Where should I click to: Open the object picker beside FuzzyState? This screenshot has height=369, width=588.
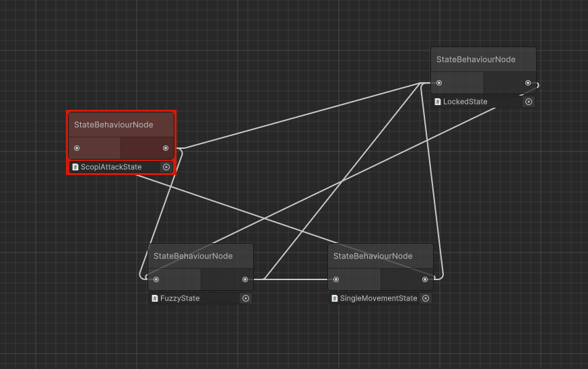pyautogui.click(x=246, y=298)
